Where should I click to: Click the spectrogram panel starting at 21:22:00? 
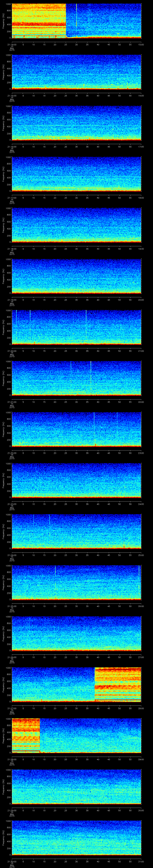point(76,429)
